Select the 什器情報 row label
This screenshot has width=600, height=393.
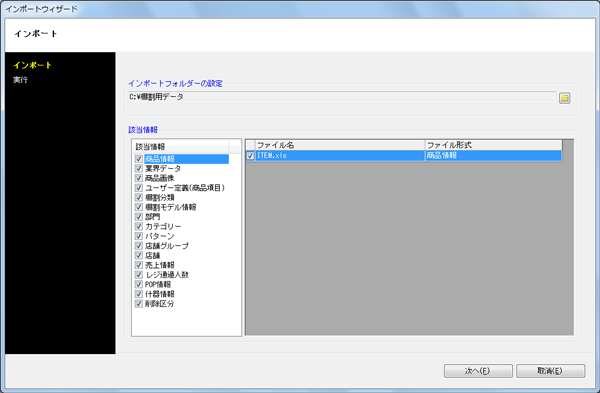coord(160,294)
